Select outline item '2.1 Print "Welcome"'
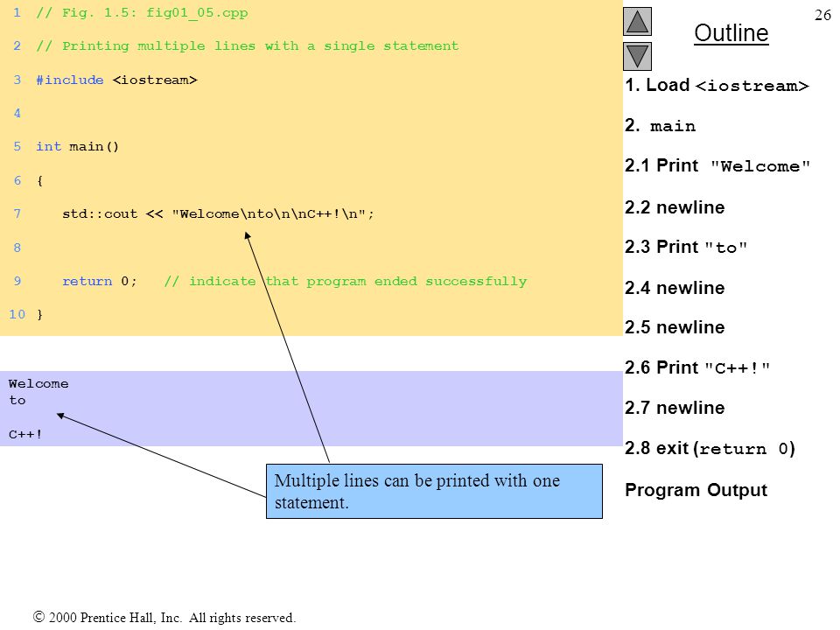The height and width of the screenshot is (630, 840). (x=717, y=165)
